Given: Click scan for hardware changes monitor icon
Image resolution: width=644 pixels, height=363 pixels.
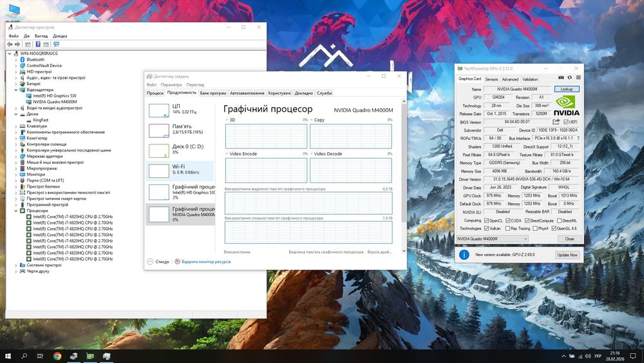Looking at the screenshot, I should (56, 44).
